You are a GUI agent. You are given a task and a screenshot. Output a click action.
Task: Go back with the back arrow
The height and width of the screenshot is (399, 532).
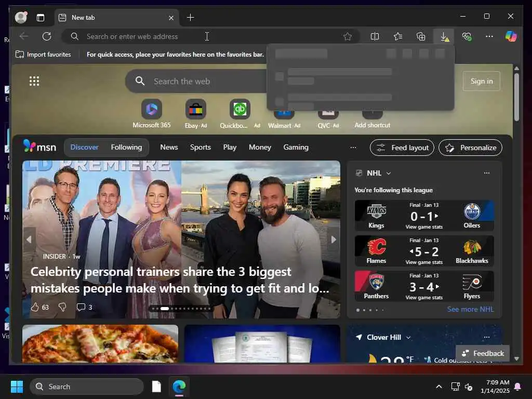coord(24,36)
